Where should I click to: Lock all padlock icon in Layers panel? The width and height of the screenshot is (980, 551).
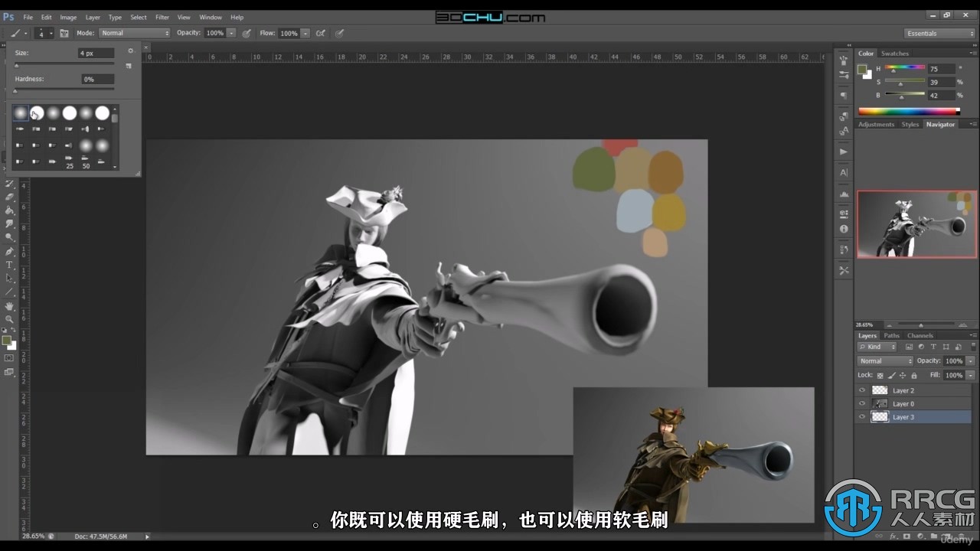click(x=914, y=375)
